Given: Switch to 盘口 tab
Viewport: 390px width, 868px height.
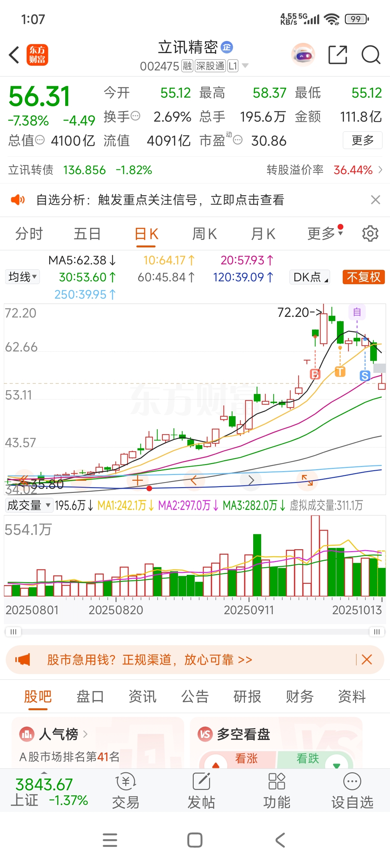Looking at the screenshot, I should coord(90,696).
